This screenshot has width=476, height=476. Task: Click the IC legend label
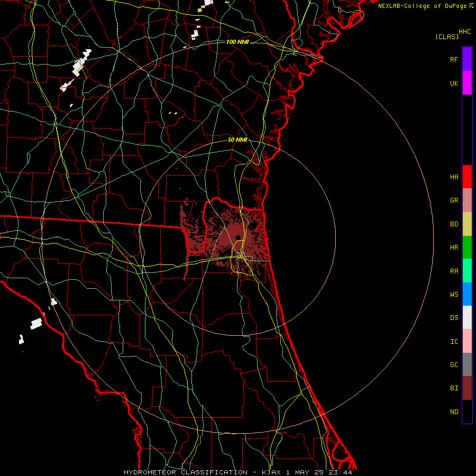(454, 342)
